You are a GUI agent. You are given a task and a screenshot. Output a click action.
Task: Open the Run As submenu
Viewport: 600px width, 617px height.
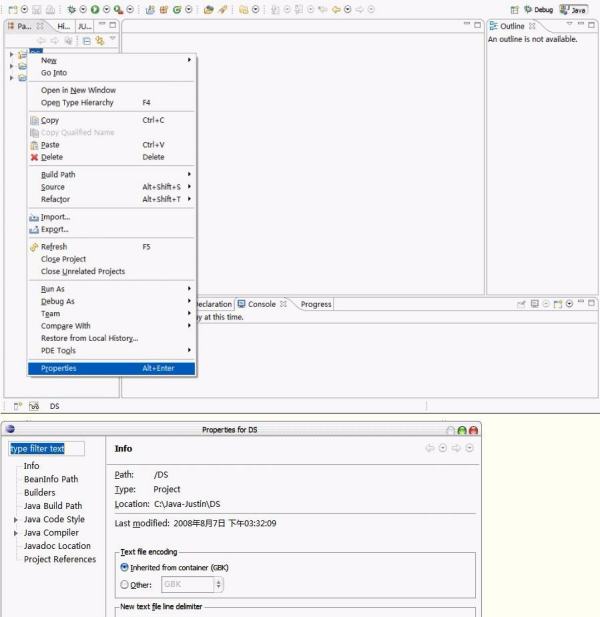tap(111, 289)
